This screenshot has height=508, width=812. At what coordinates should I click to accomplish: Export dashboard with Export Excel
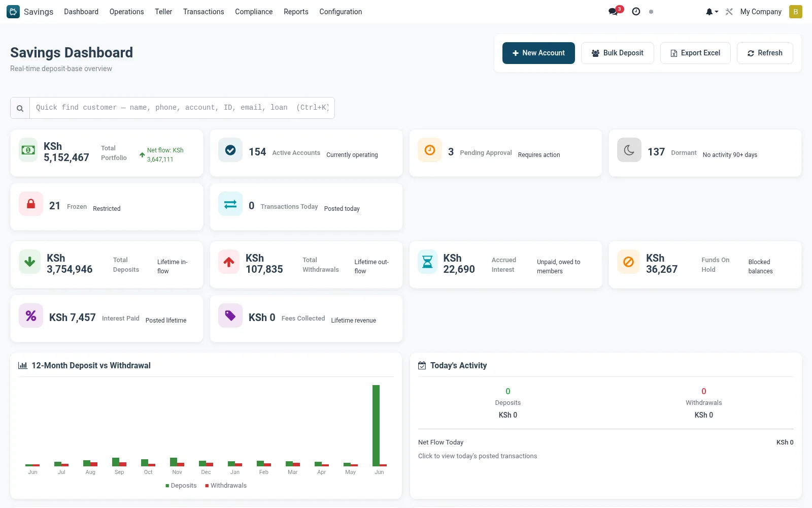click(695, 53)
